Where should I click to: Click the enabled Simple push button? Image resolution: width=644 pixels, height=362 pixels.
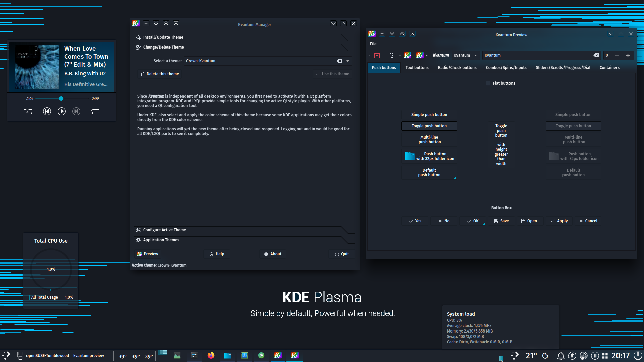(429, 115)
